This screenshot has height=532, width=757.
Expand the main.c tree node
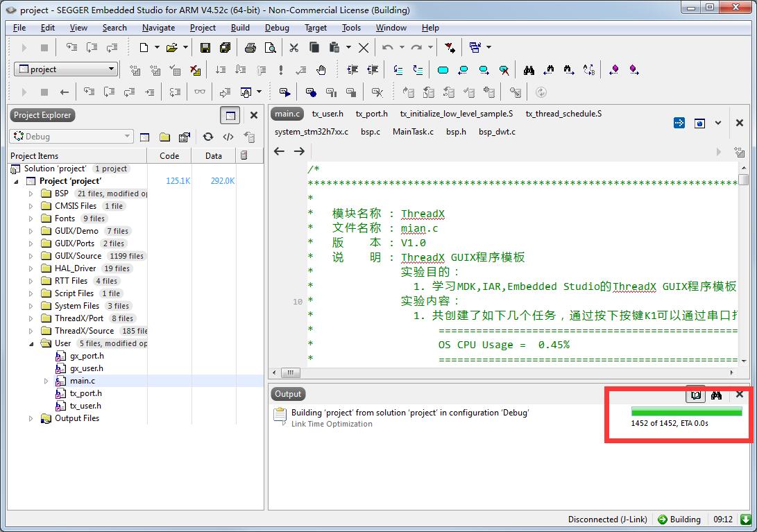pos(46,381)
